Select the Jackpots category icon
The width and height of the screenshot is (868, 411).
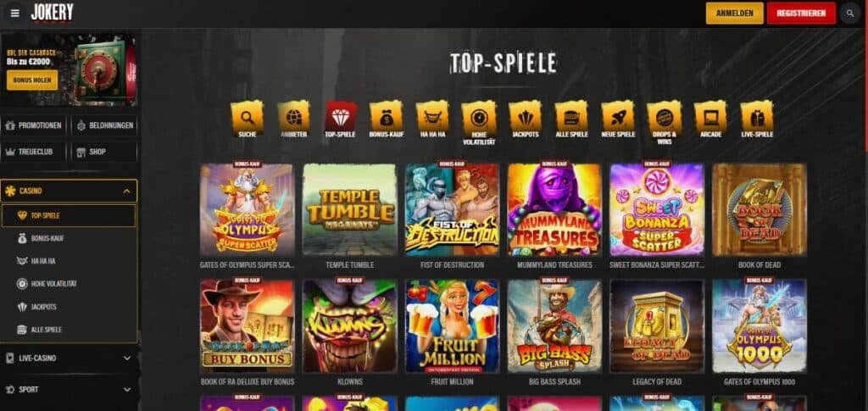525,117
